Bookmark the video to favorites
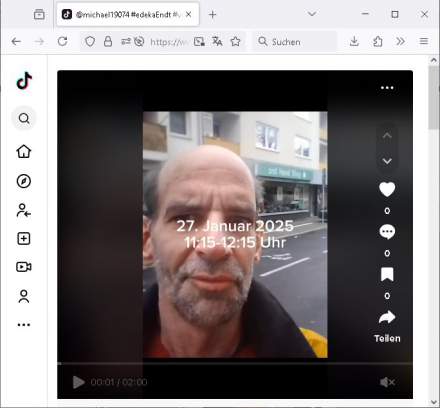The height and width of the screenshot is (408, 440). pos(387,275)
